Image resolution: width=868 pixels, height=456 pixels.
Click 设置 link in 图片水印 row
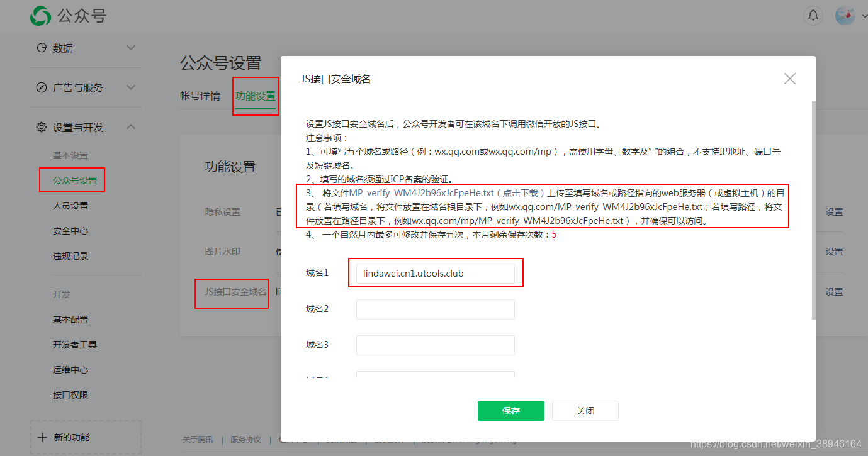(834, 252)
